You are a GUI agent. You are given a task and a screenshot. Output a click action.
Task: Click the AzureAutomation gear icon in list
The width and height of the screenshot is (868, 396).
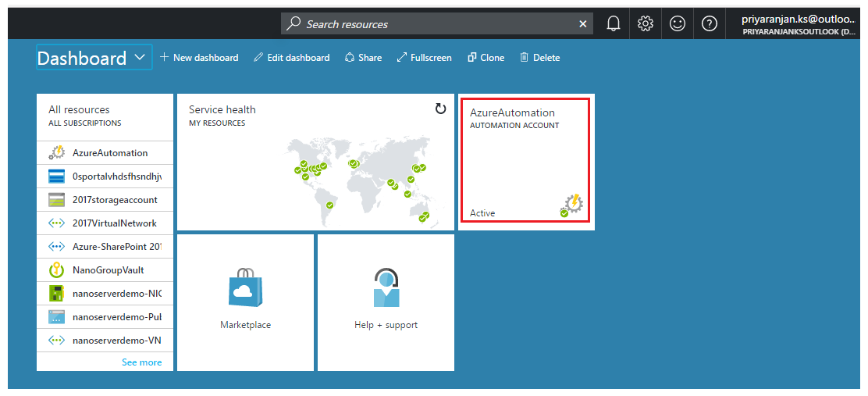click(x=57, y=153)
